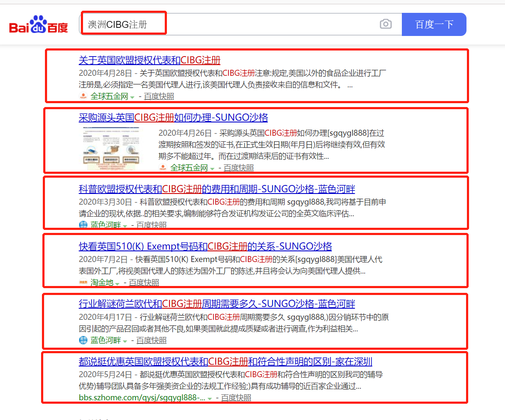The image size is (505, 420).
Task: Open result 采购源头英国CIBG注册如何办理-SUNGO沙格
Action: [x=173, y=118]
